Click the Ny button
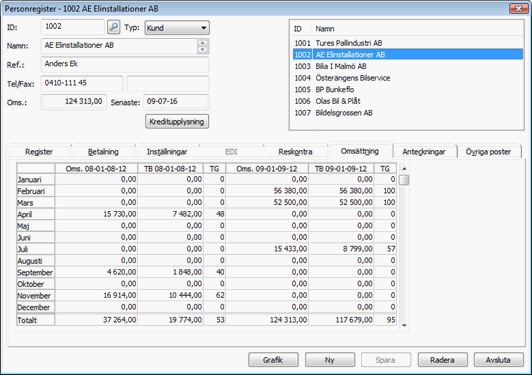The height and width of the screenshot is (375, 532). click(x=330, y=360)
